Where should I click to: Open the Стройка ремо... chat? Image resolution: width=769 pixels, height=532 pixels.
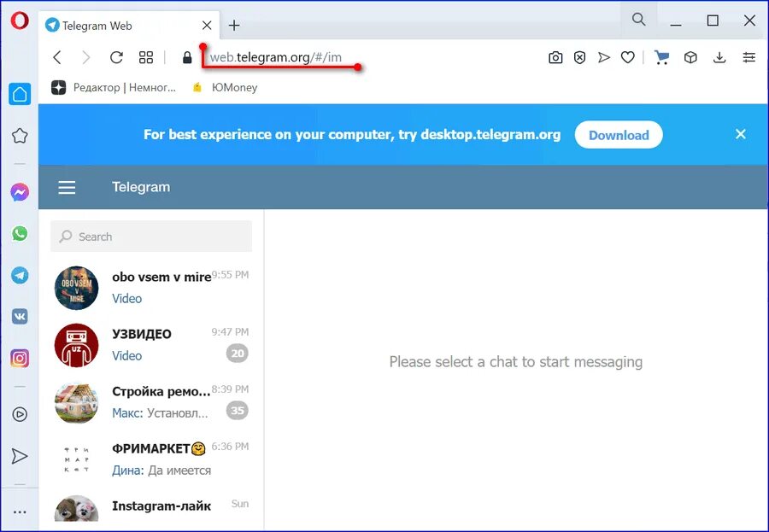(151, 402)
